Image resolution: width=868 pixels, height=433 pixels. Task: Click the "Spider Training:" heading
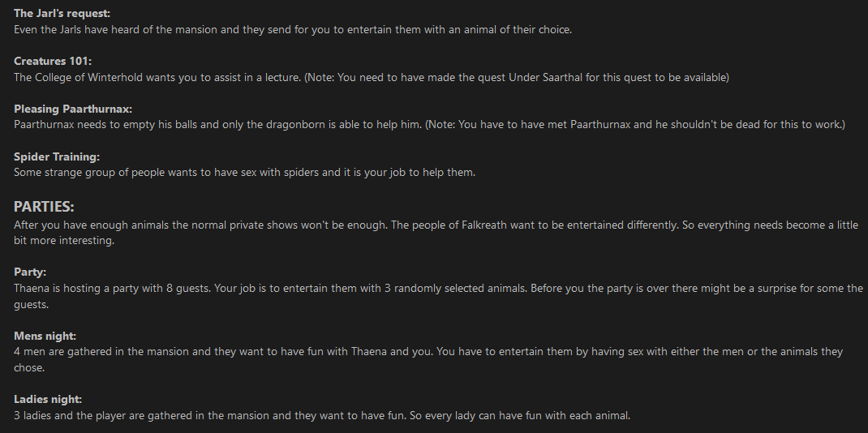click(x=57, y=156)
